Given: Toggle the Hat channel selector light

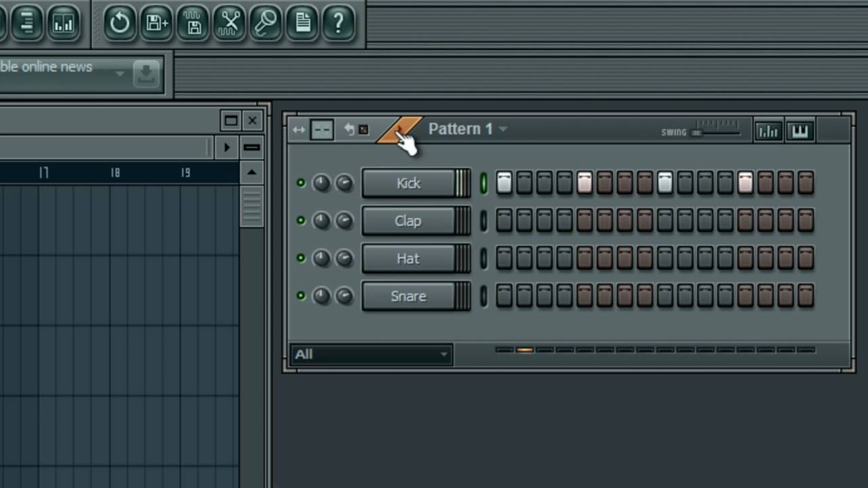Looking at the screenshot, I should coord(484,258).
